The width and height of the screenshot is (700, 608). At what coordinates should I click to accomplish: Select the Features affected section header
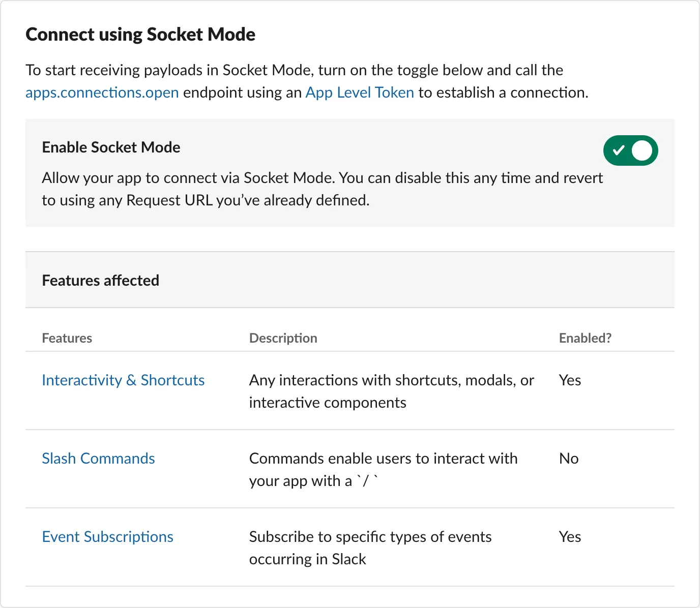click(100, 280)
